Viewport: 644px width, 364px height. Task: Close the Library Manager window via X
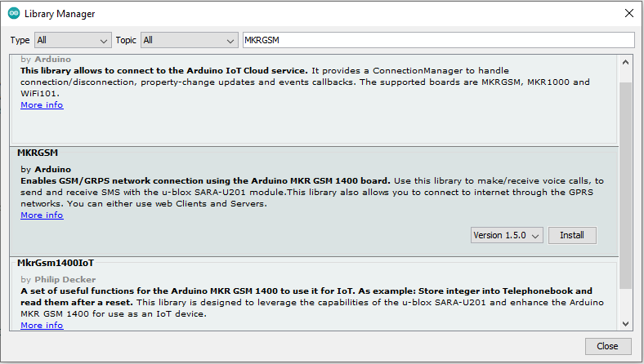tap(628, 14)
